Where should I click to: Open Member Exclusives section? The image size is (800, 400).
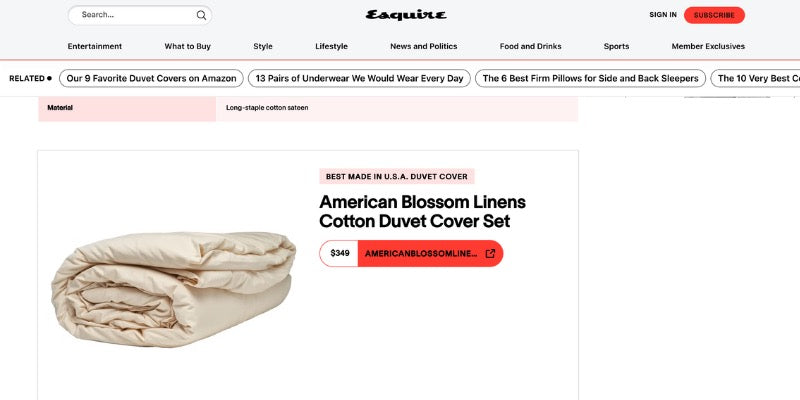click(708, 46)
